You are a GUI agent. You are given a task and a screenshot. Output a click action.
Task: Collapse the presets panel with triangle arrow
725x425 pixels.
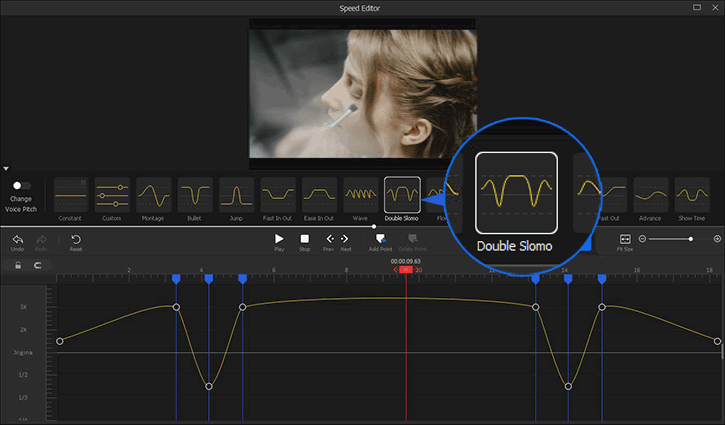pyautogui.click(x=6, y=169)
